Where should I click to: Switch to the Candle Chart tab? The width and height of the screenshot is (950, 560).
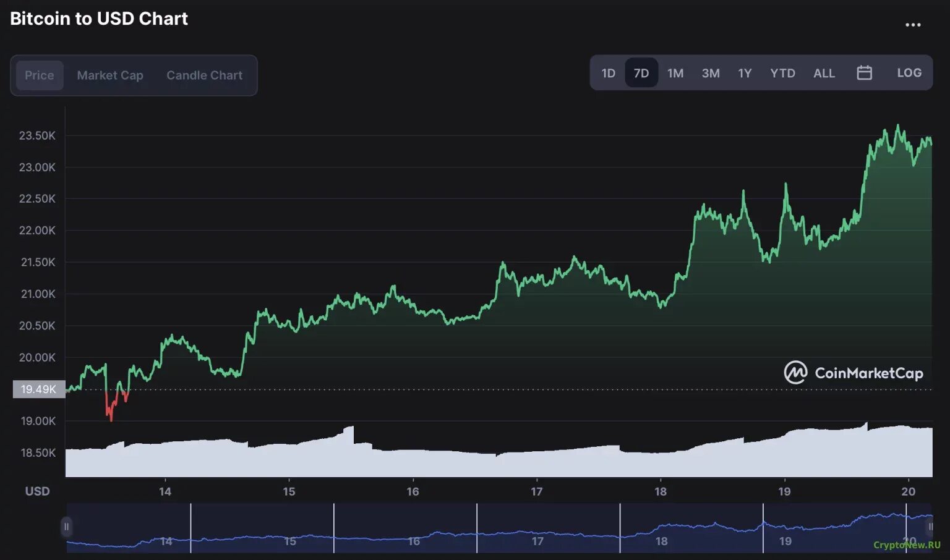pyautogui.click(x=204, y=75)
